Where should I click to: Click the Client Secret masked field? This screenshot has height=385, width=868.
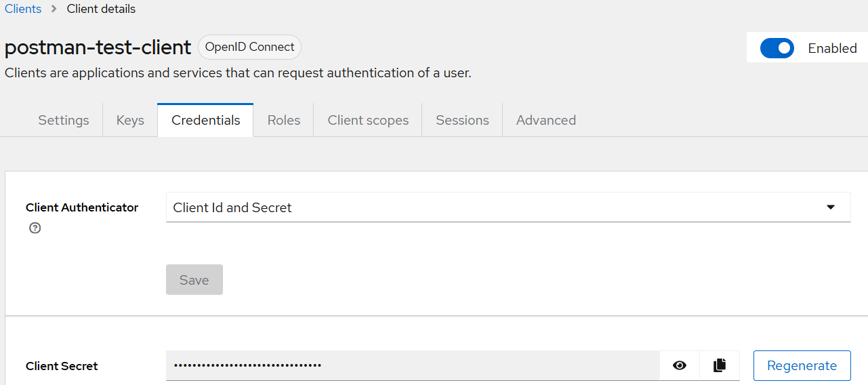coord(413,365)
